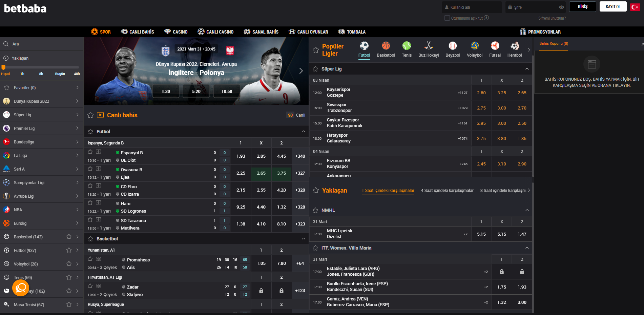Open the Bahis Kuponu (0) tab
This screenshot has width=644, height=315.
pos(554,43)
